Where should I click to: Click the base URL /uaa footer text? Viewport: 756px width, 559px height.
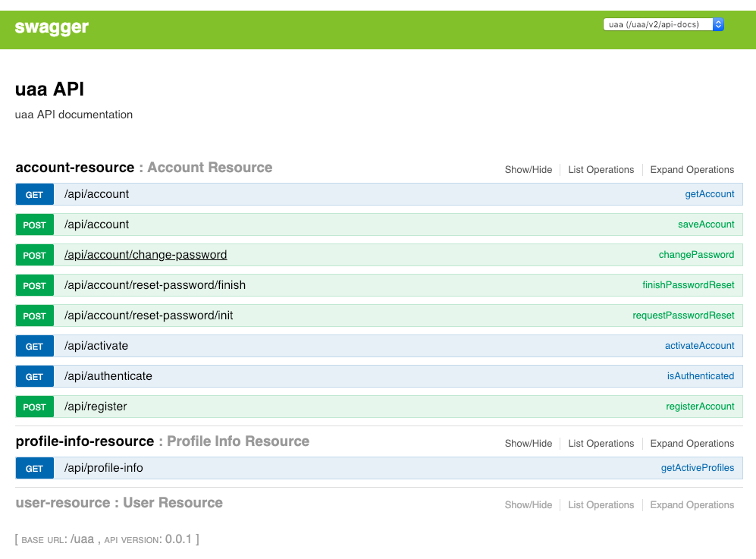[58, 539]
